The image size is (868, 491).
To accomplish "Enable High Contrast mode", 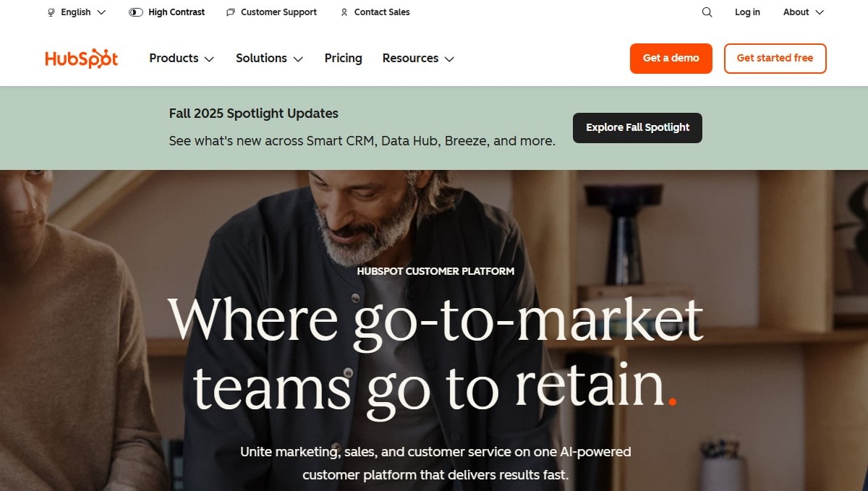I will click(x=166, y=12).
